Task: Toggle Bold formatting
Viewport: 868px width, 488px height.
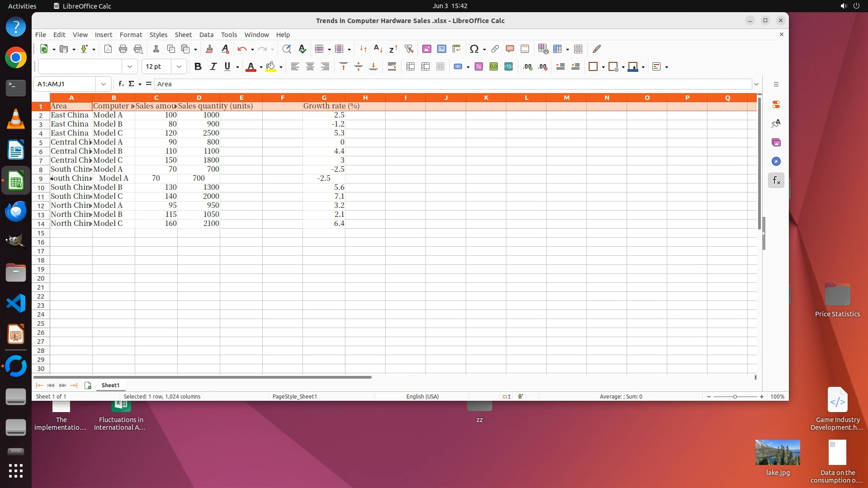Action: [x=198, y=67]
